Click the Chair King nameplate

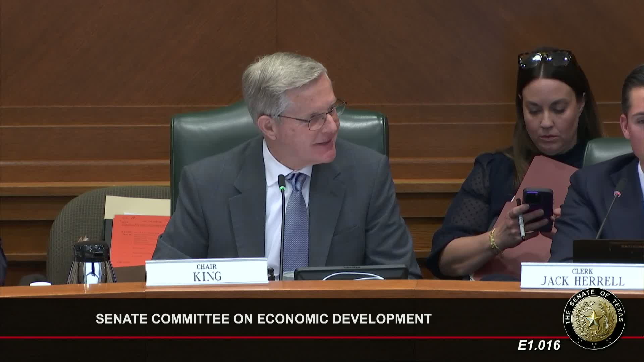pos(207,272)
